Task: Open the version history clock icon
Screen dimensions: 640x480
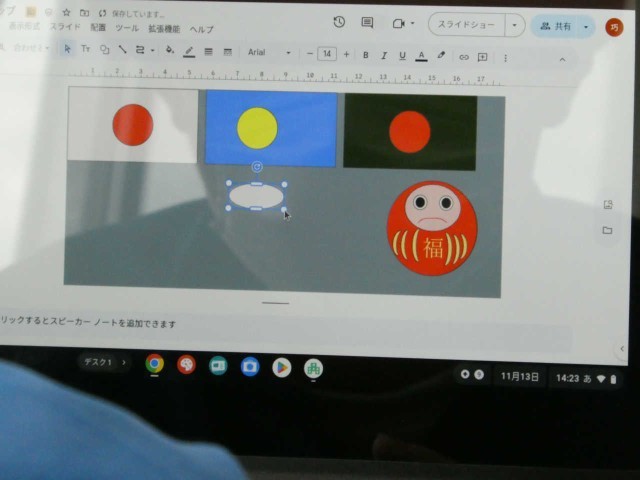Action: pos(339,22)
